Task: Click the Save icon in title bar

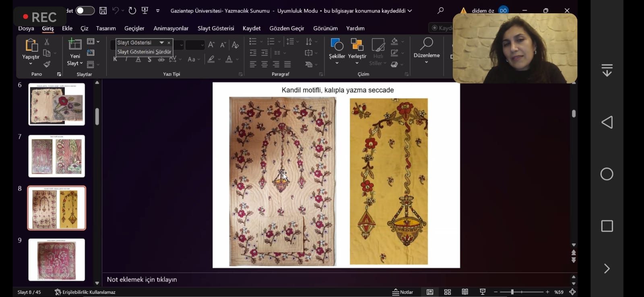Action: pyautogui.click(x=103, y=11)
